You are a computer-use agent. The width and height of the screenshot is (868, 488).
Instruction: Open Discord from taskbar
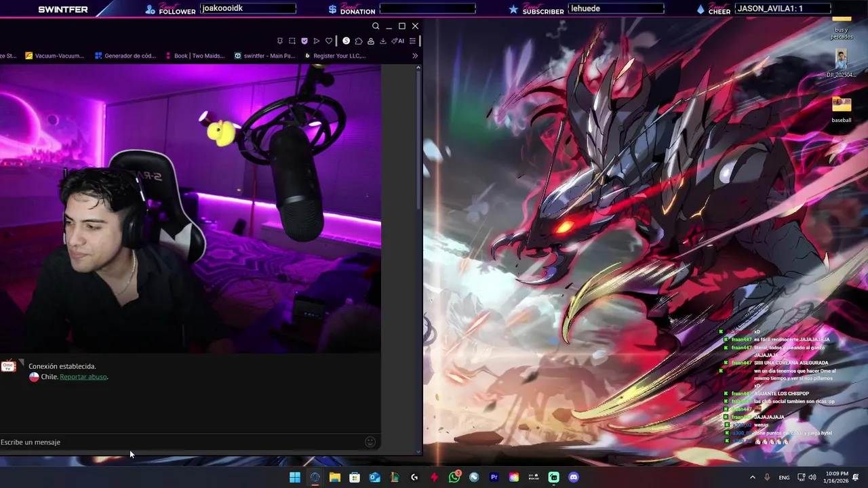[x=574, y=477]
